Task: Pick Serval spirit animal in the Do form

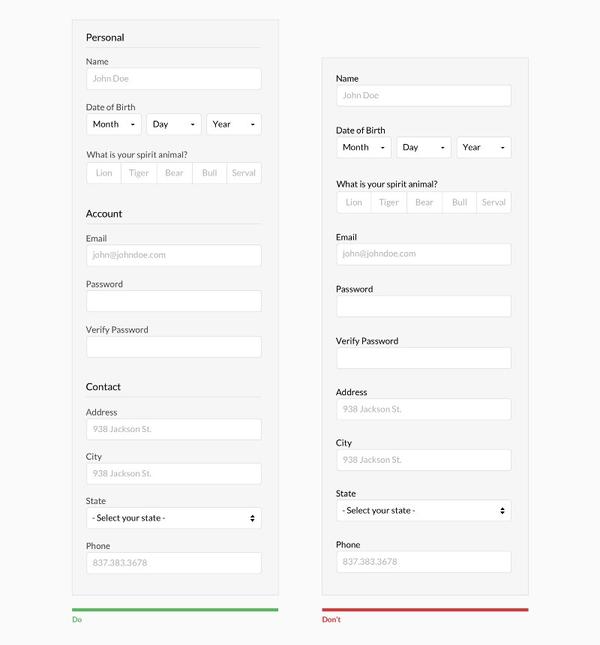Action: (244, 173)
